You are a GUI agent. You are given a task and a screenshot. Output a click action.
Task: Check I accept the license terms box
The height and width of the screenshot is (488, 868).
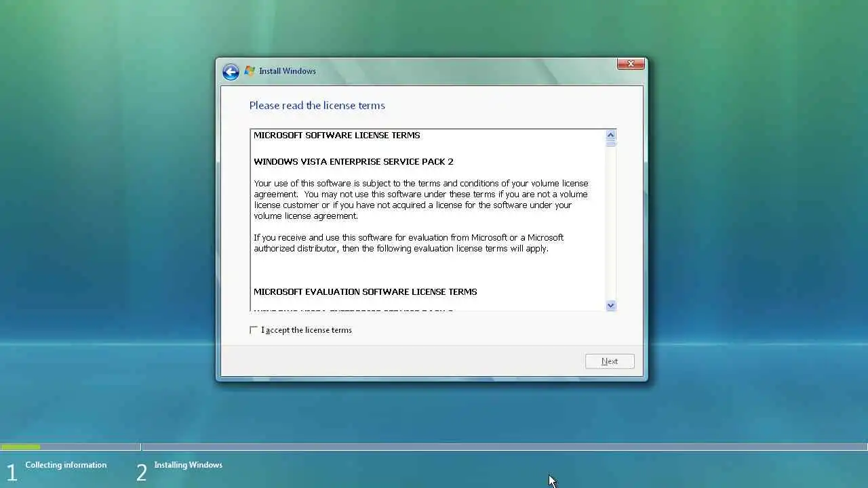254,330
